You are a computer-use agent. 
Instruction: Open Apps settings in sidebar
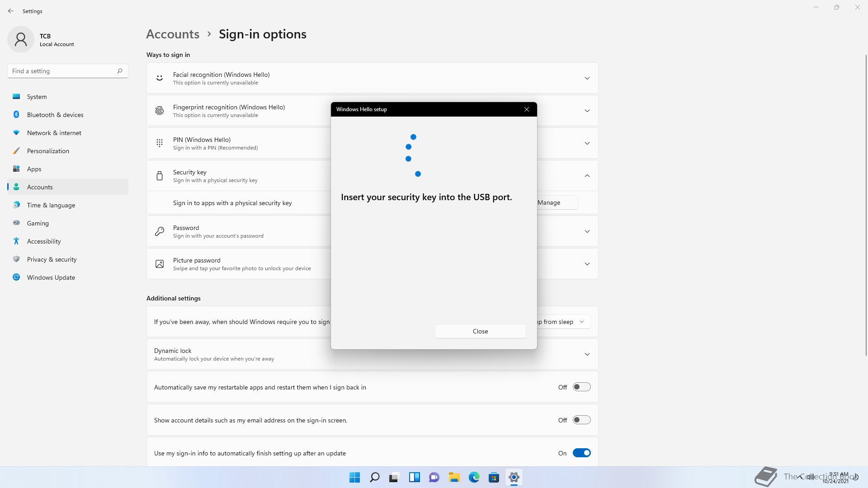[x=68, y=169]
